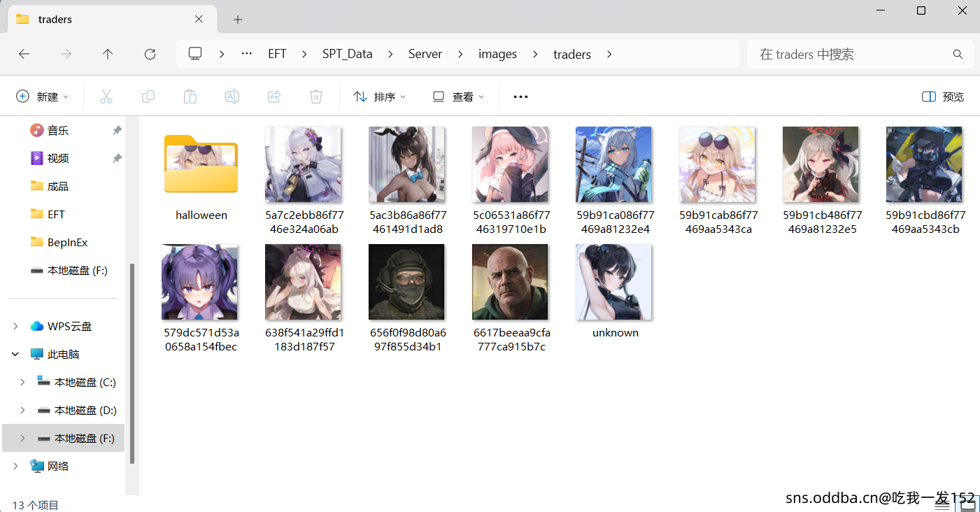Screen dimensions: 980x512
Task: Click the forward navigation arrow
Action: pos(66,54)
